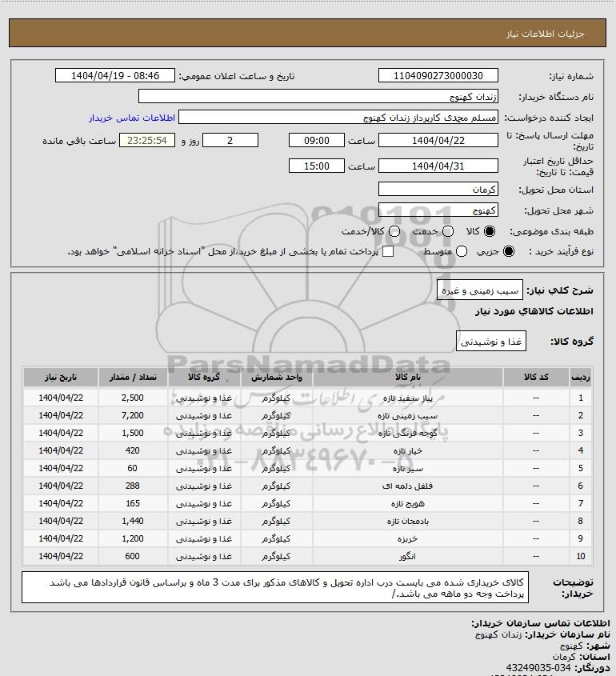Select the بادمجان تازه item cell
The height and width of the screenshot is (676, 616).
[x=408, y=522]
